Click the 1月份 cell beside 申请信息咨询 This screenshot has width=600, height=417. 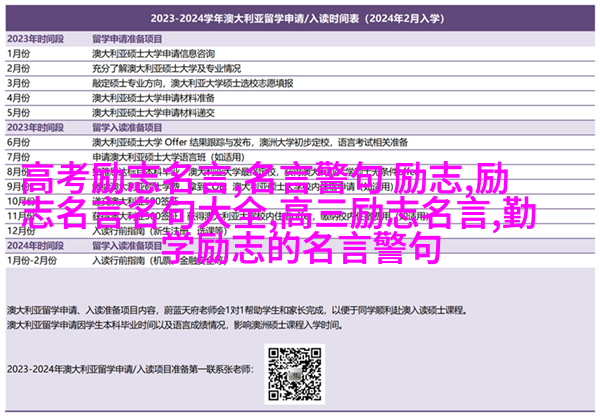[x=18, y=54]
